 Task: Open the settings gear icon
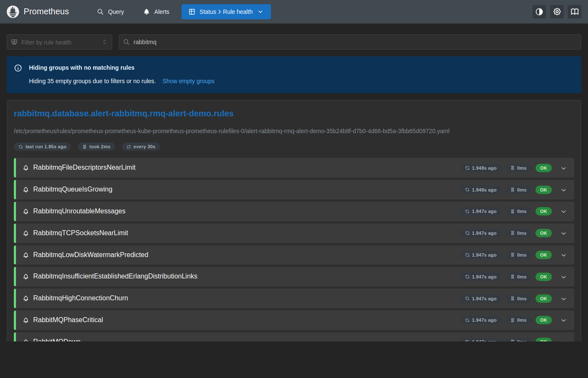pyautogui.click(x=557, y=12)
